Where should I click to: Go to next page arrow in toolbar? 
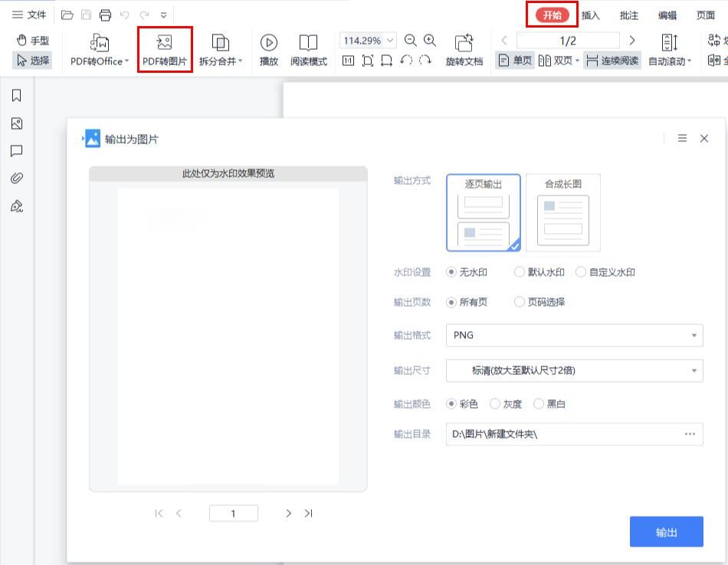(632, 41)
